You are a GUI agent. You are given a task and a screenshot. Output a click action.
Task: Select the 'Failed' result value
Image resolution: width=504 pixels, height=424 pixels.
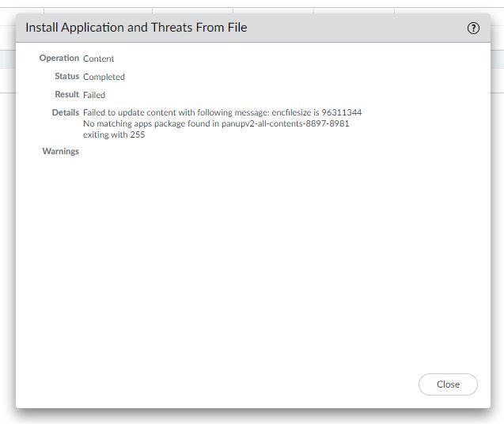(94, 95)
